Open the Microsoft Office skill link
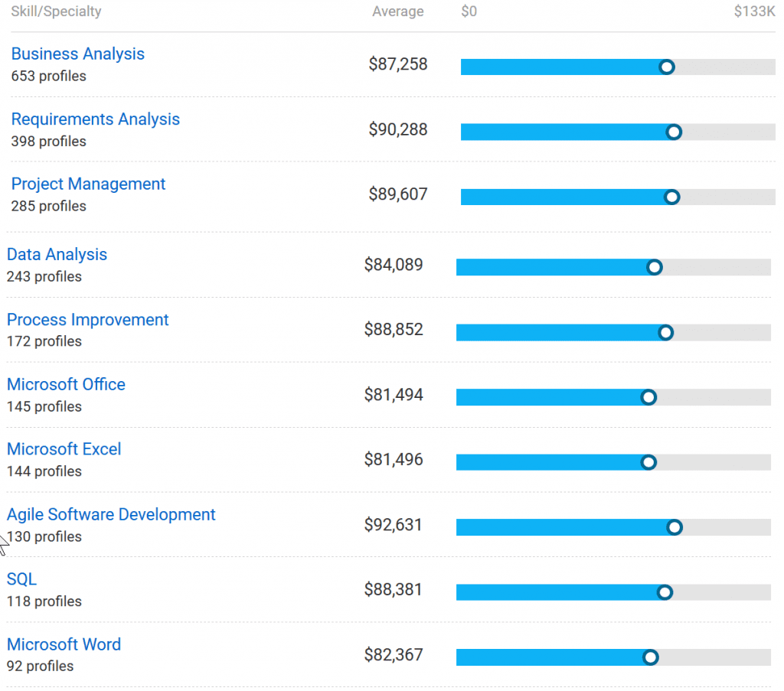 click(66, 385)
